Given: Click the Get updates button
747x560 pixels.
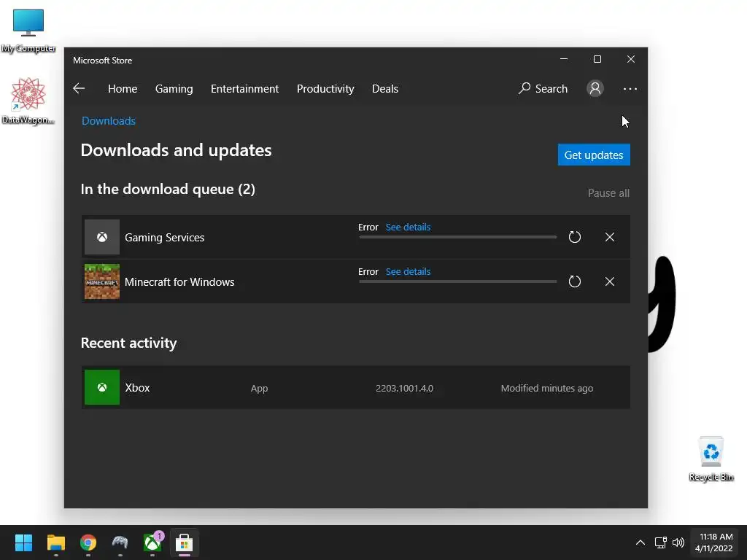Looking at the screenshot, I should pos(594,155).
